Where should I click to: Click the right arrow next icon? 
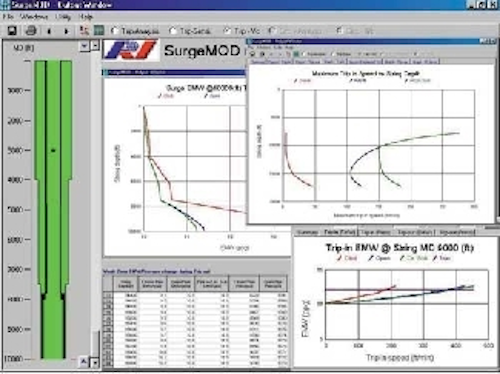point(66,31)
